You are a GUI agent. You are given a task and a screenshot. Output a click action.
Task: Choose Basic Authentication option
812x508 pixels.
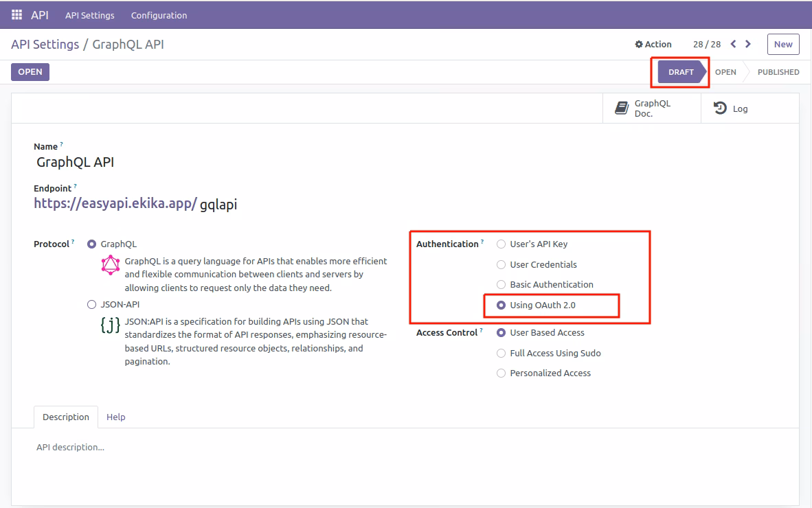click(x=501, y=284)
